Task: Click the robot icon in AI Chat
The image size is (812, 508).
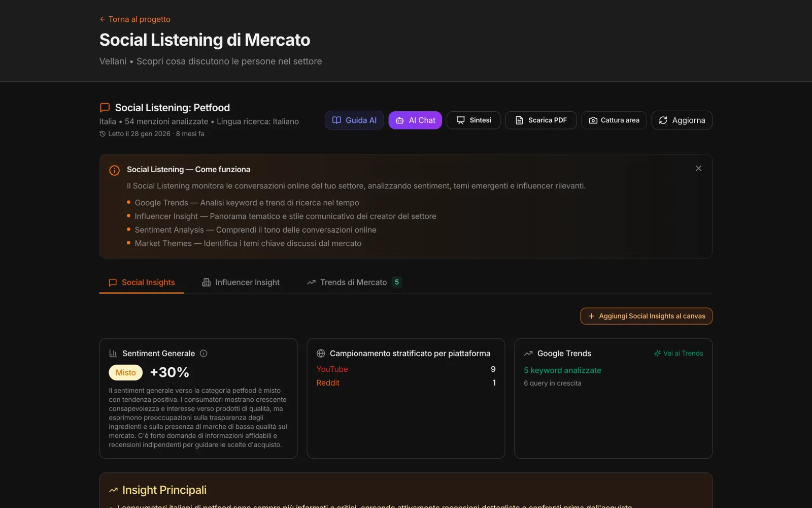Action: click(400, 120)
